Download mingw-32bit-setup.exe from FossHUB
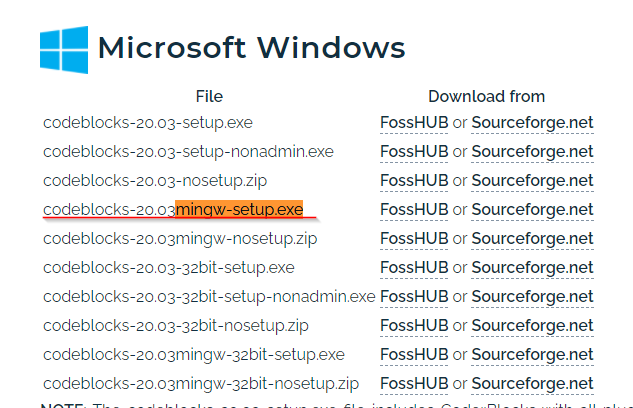Image resolution: width=633 pixels, height=408 pixels. [x=414, y=355]
